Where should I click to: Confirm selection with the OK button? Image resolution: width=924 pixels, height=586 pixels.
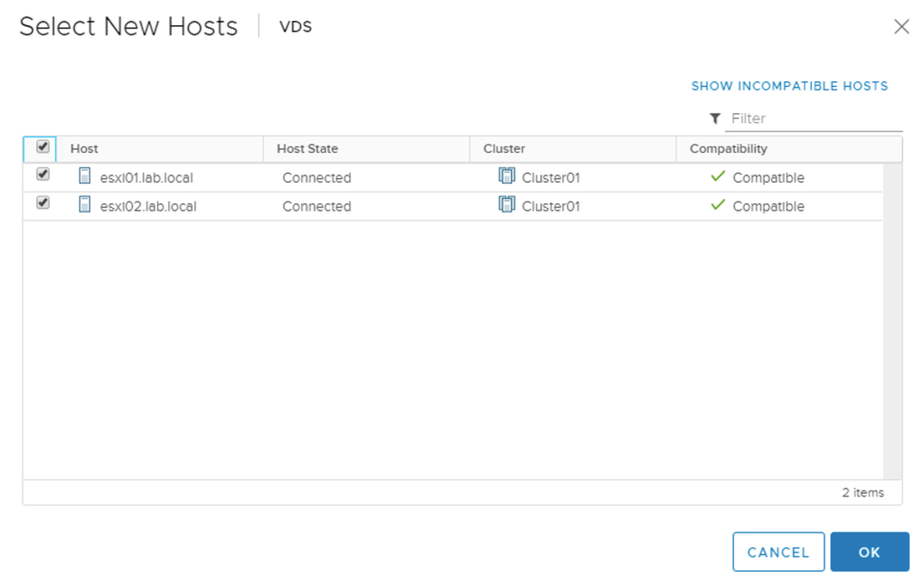pos(869,552)
